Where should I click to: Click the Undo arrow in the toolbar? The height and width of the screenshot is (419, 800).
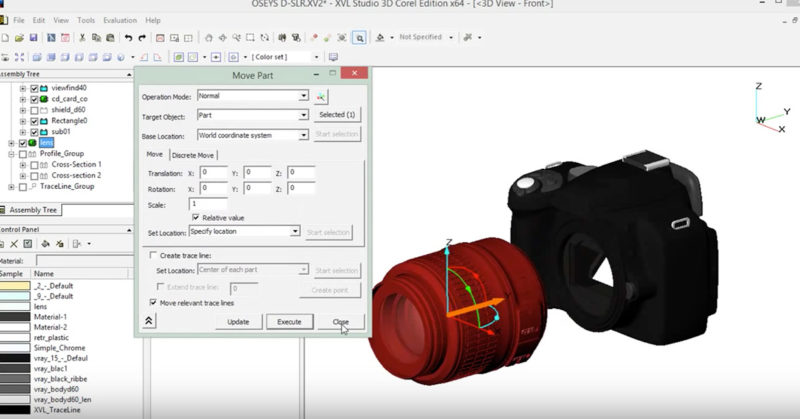(126, 38)
